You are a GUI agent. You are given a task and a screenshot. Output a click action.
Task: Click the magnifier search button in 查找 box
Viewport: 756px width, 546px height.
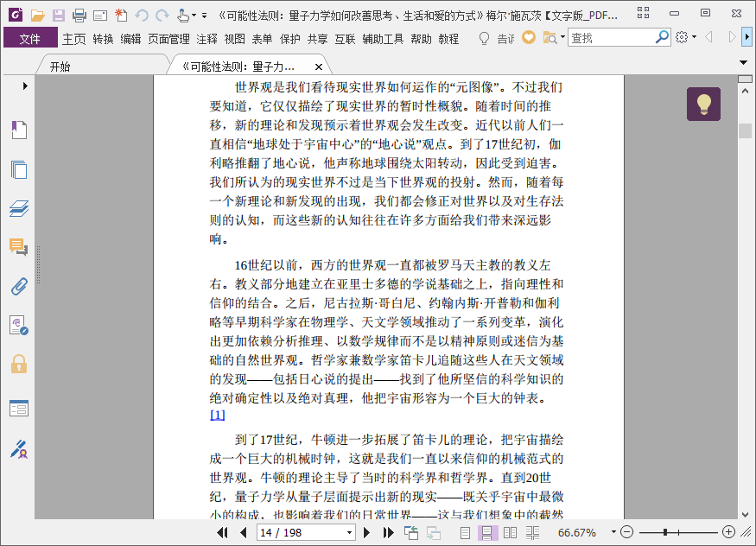[663, 36]
